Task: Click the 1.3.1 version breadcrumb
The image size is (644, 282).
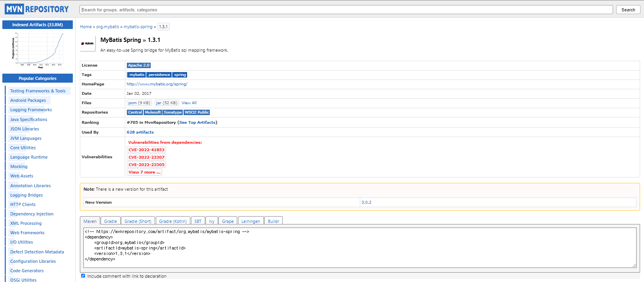Action: click(163, 27)
